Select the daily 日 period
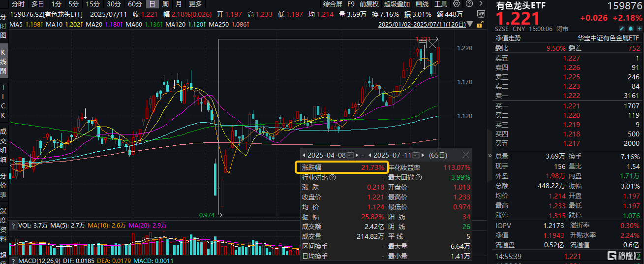Viewport: 644px width, 264px height. [153, 3]
